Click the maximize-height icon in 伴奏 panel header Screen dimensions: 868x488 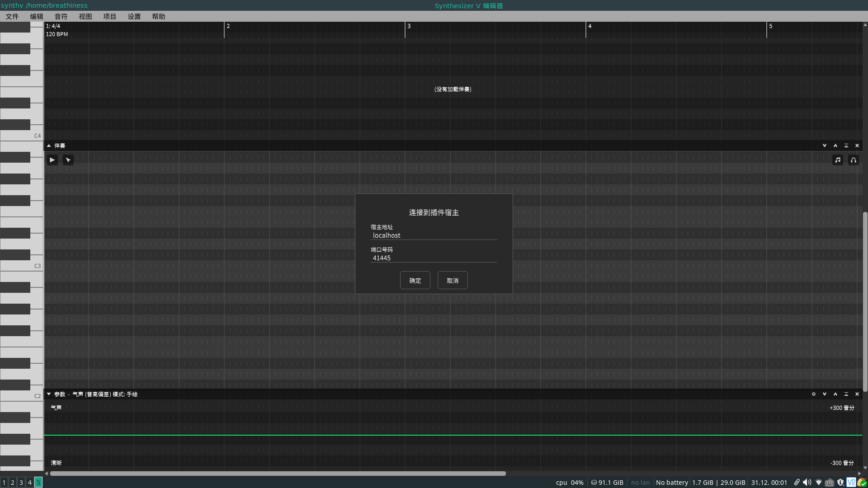[846, 145]
